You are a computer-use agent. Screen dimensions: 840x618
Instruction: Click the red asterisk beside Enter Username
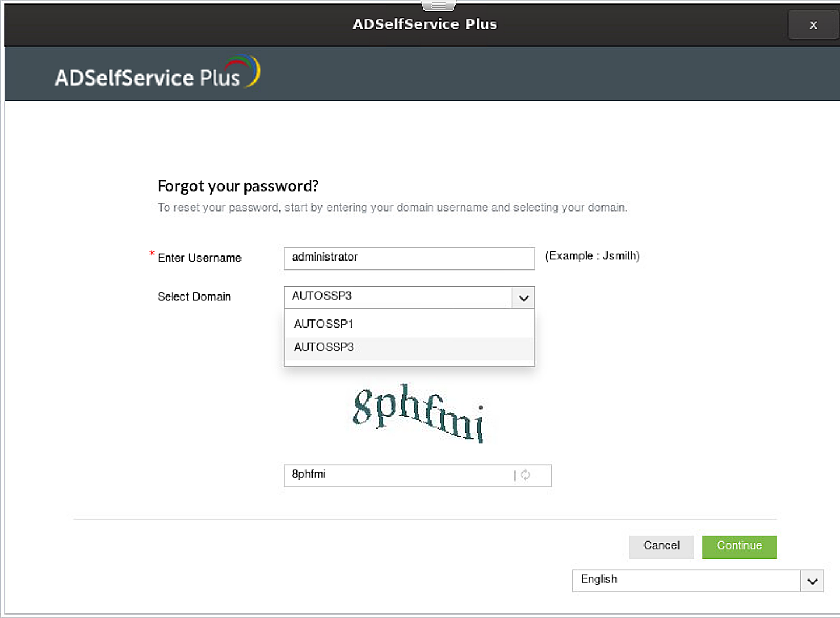pyautogui.click(x=151, y=253)
